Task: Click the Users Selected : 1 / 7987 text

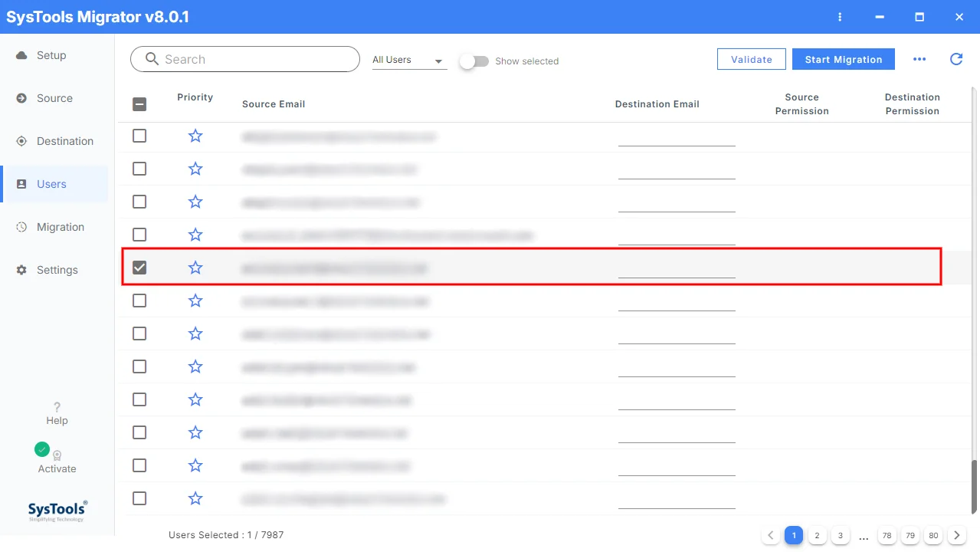Action: click(226, 535)
